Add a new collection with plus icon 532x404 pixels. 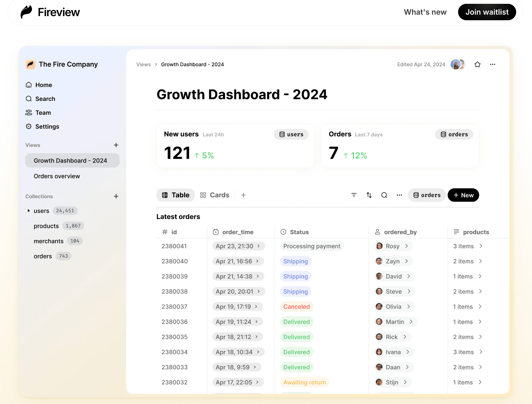(116, 196)
